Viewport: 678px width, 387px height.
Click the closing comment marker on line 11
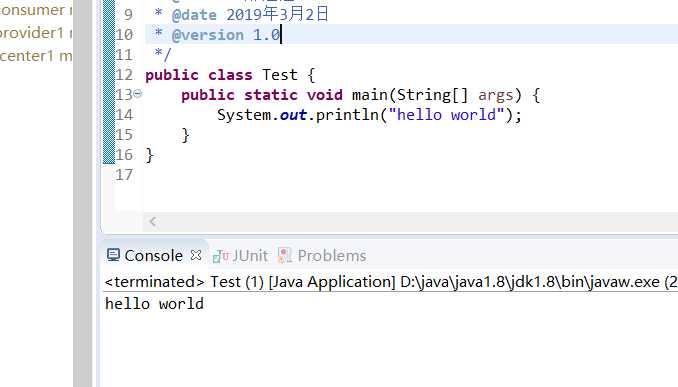point(163,54)
